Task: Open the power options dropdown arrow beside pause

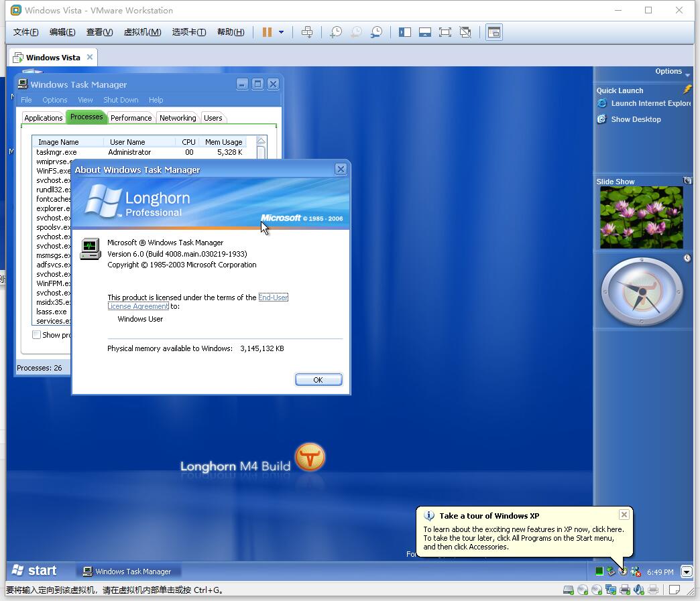Action: [x=281, y=32]
